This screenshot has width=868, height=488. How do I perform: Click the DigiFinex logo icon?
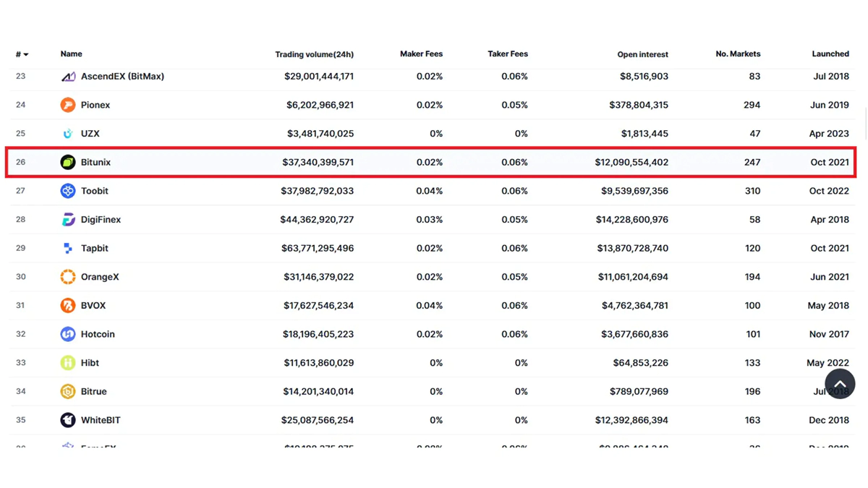[x=68, y=220]
